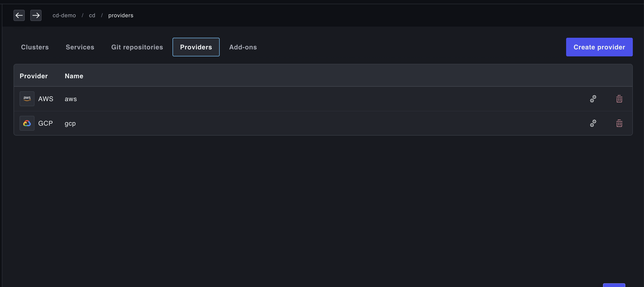Click the AWS logo icon
The width and height of the screenshot is (644, 287).
point(27,99)
